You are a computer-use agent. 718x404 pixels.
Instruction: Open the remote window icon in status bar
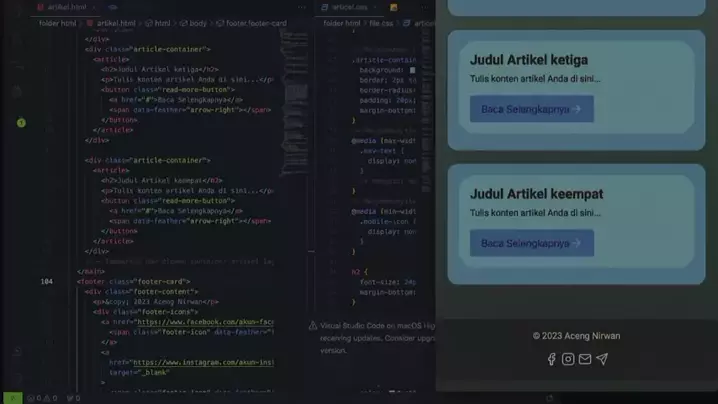[11, 398]
